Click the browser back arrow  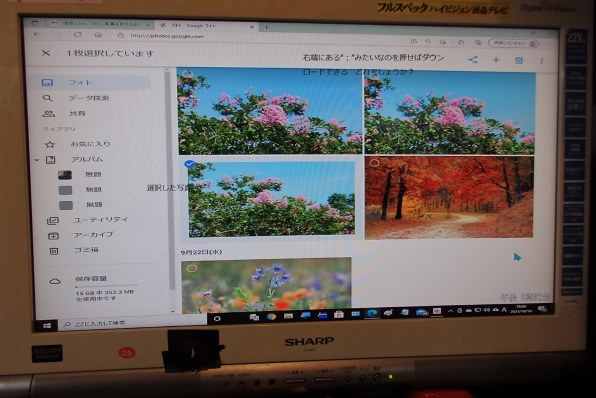coord(36,34)
